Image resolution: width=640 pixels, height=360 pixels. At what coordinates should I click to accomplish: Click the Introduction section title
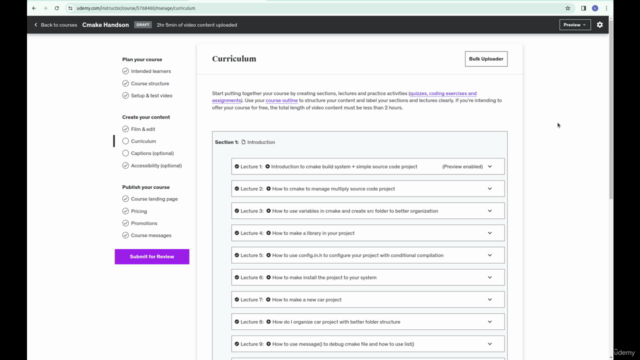pyautogui.click(x=261, y=142)
